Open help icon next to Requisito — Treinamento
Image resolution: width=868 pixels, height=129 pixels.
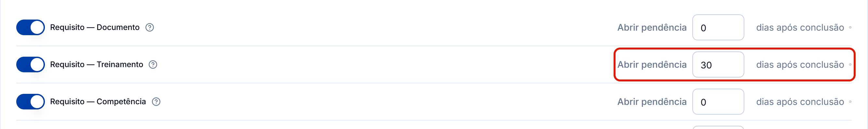point(153,64)
